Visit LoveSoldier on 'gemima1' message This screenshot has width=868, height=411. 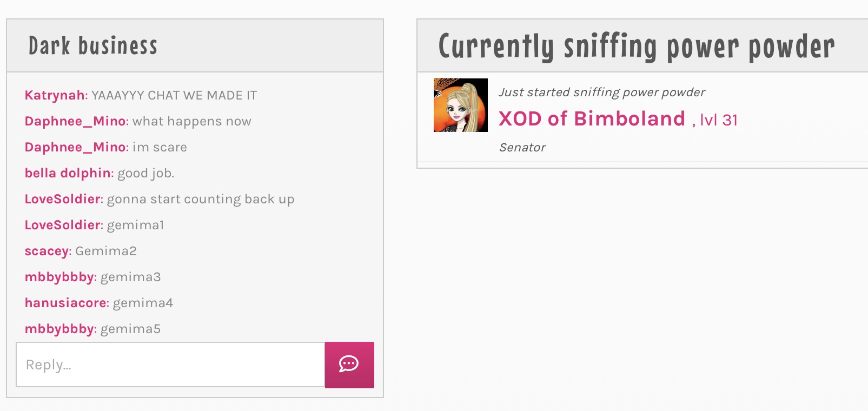tap(62, 225)
